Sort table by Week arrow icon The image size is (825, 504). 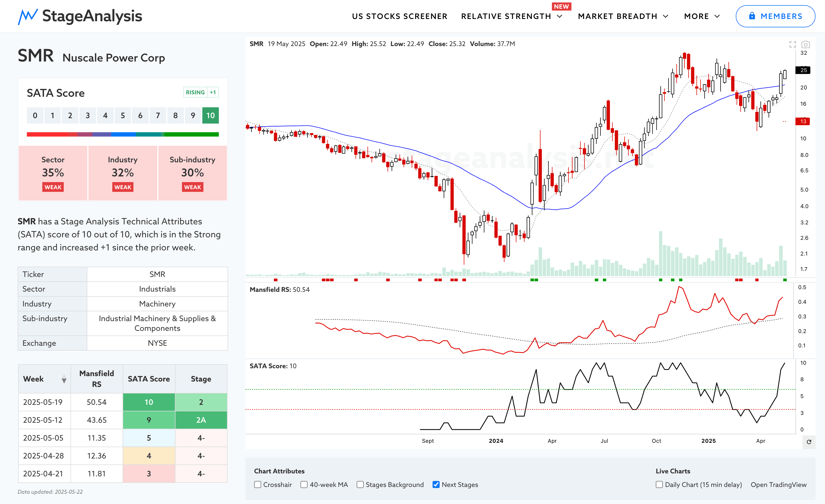pyautogui.click(x=64, y=379)
